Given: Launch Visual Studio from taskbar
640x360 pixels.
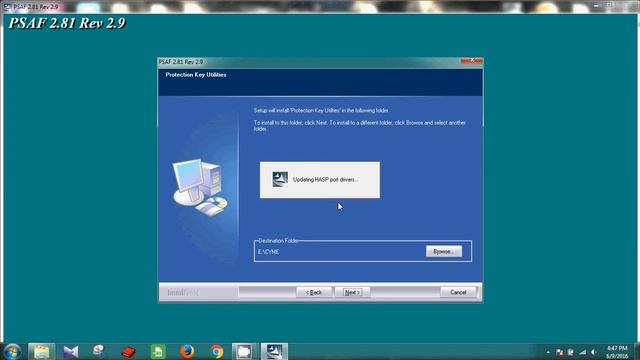Looking at the screenshot, I should pos(71,351).
